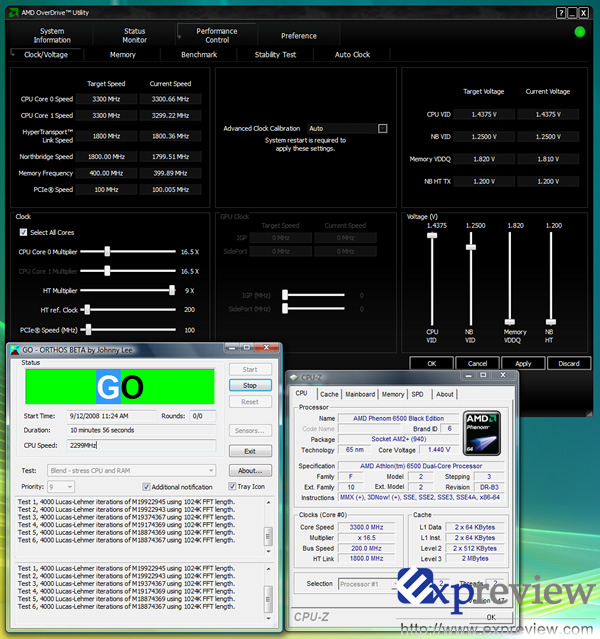Click the ORTHOS Sensors... button
Screen dimensions: 600x639
click(x=250, y=431)
